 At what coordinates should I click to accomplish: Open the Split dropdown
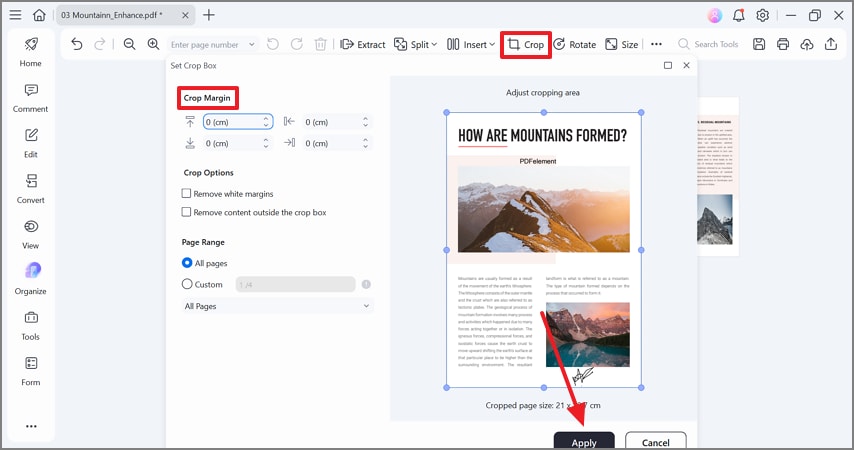(416, 45)
